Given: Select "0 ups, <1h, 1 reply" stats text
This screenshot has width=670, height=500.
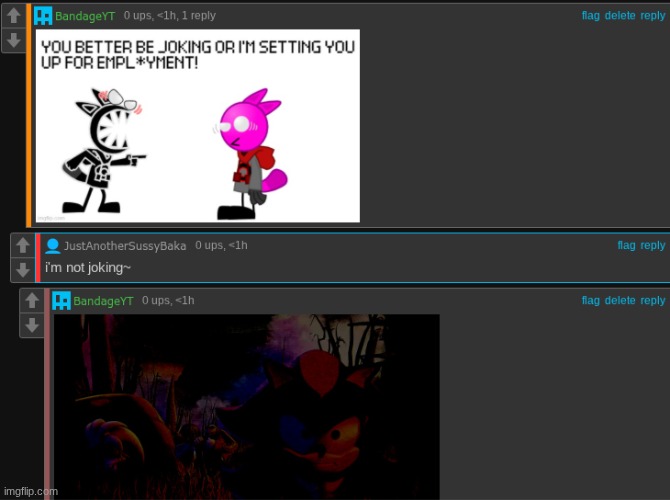Looking at the screenshot, I should coord(170,15).
